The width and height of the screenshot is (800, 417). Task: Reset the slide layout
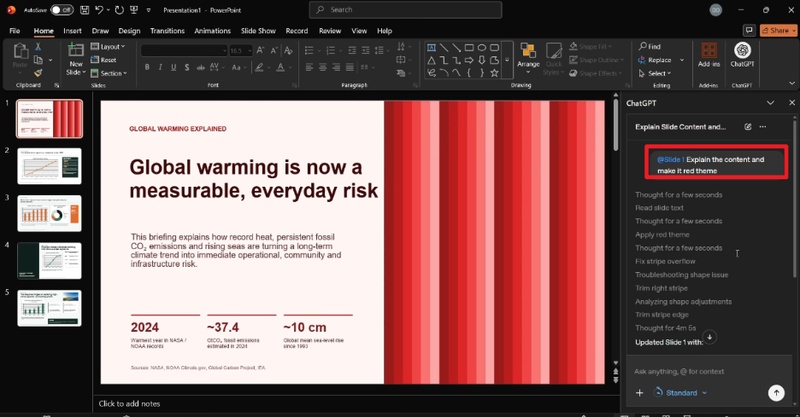pyautogui.click(x=104, y=60)
